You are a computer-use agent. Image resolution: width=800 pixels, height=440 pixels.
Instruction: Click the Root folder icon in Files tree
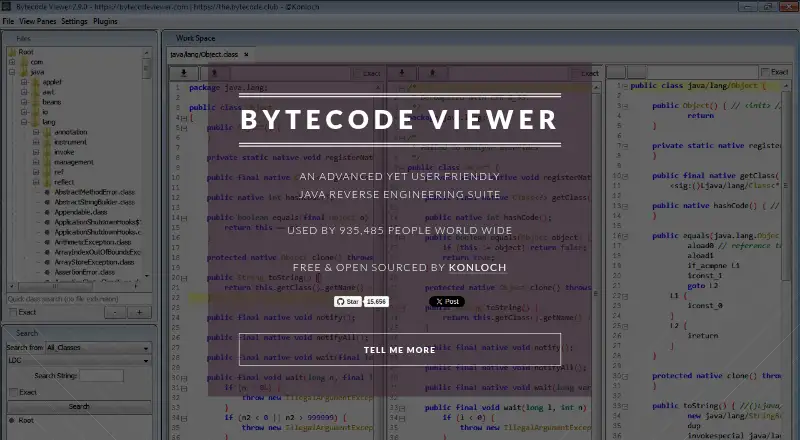pos(12,52)
